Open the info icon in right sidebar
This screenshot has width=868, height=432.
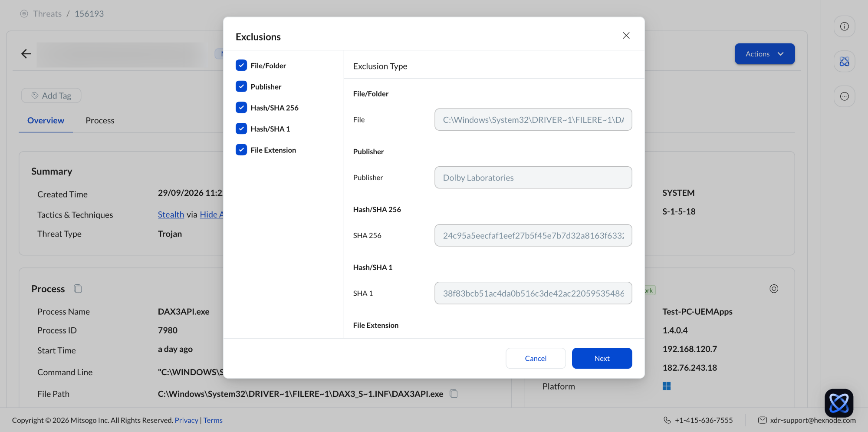click(x=844, y=26)
